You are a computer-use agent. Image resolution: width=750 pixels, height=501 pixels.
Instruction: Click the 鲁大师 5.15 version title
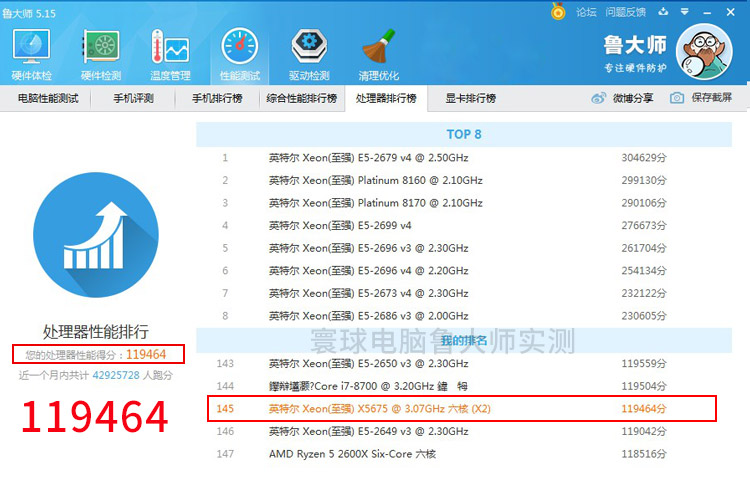point(29,13)
